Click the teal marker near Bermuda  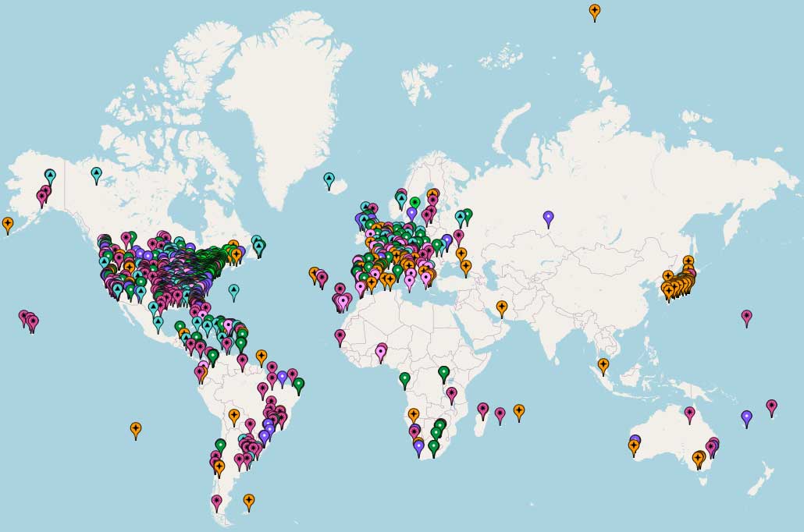click(233, 292)
